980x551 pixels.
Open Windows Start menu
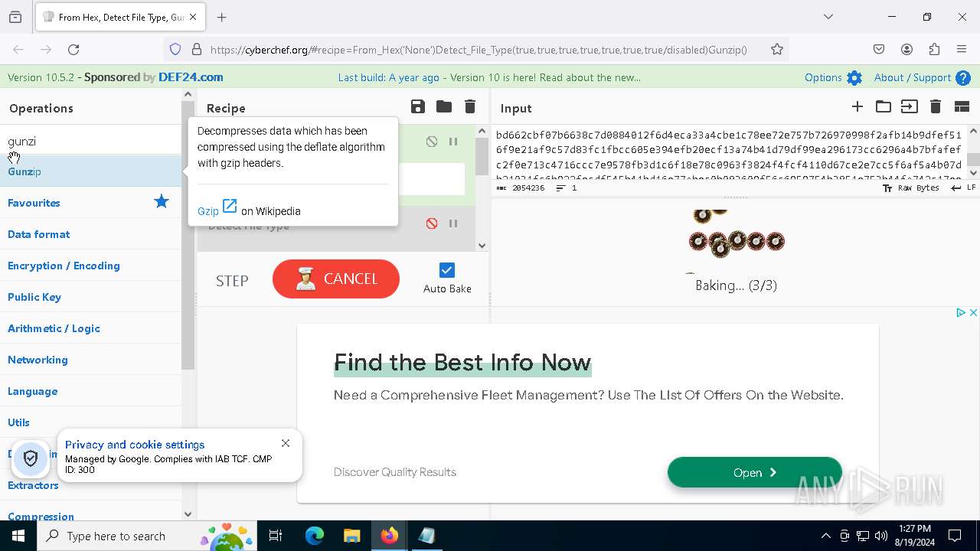click(18, 536)
